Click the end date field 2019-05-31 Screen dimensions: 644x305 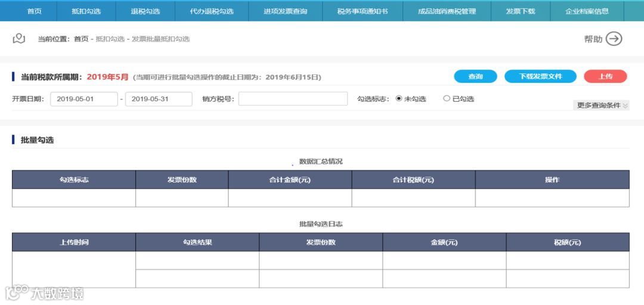point(159,99)
